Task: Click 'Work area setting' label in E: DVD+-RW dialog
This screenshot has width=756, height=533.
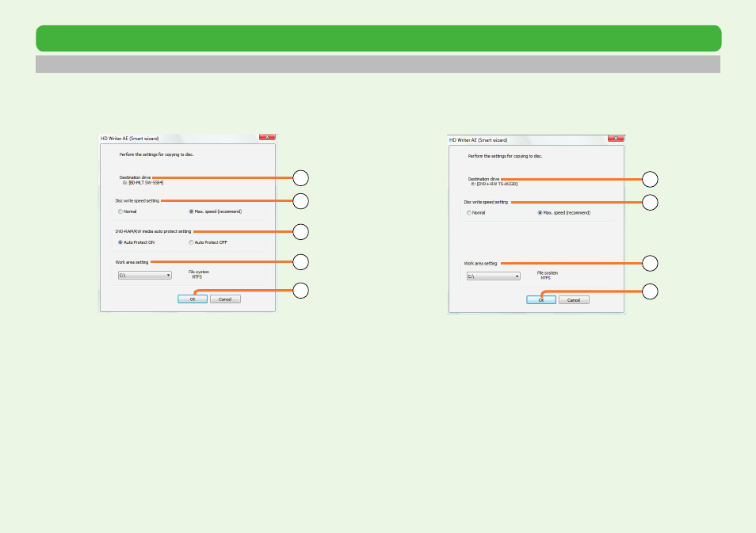Action: click(481, 264)
